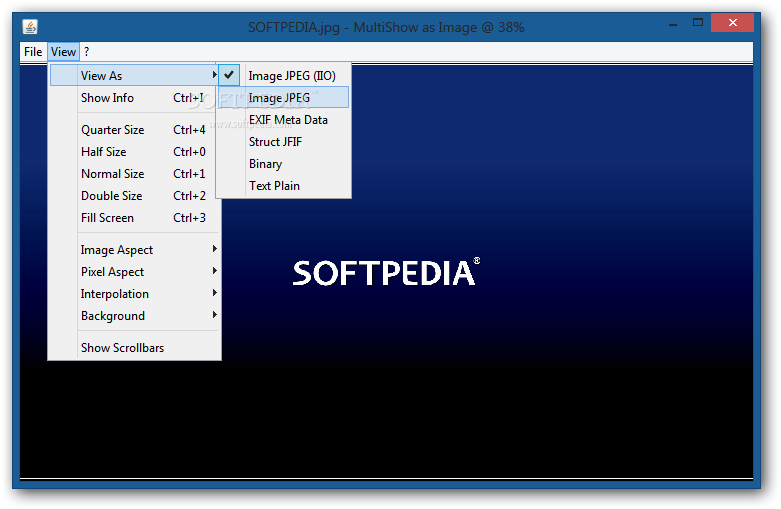Choose Fill Screen

click(x=134, y=218)
